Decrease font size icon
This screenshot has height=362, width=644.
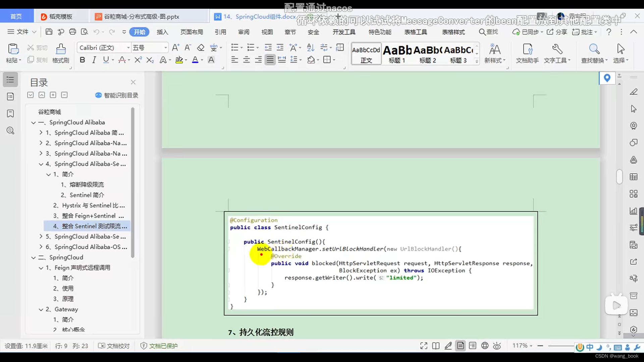click(188, 48)
